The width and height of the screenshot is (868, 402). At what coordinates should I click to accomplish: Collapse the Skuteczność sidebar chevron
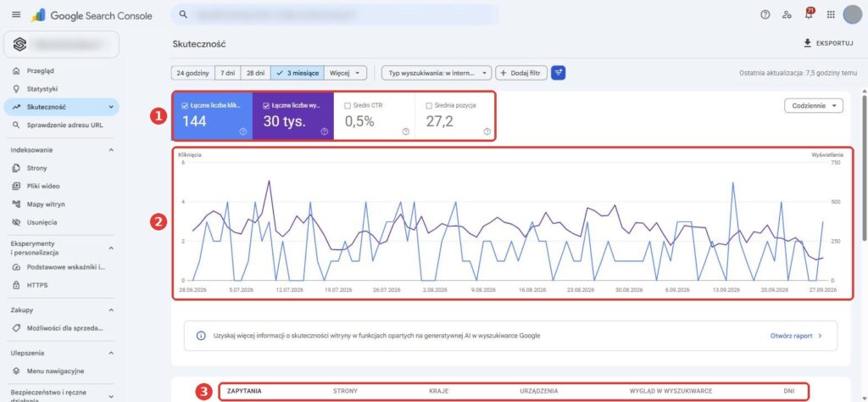(111, 107)
